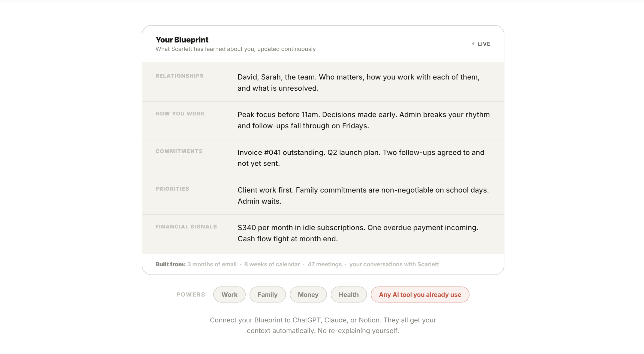Open the Relationships blueprint row
Screen dimensions: 644x354
coord(323,83)
